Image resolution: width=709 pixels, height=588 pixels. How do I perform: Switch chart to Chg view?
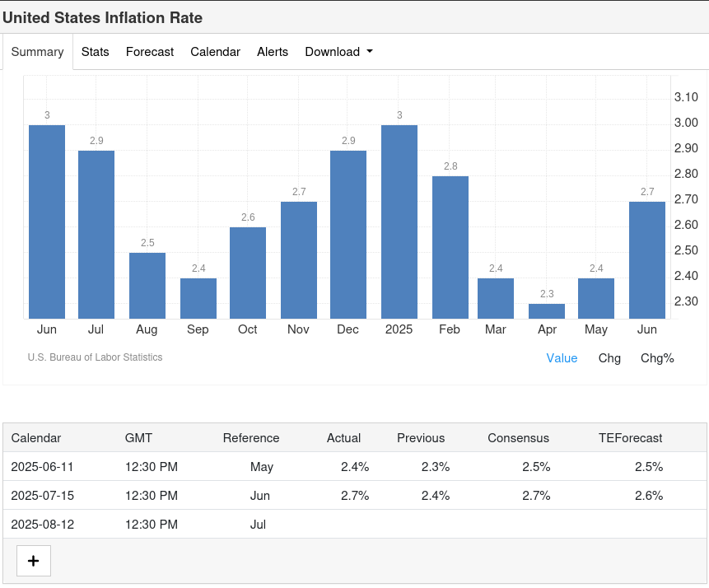tap(609, 358)
